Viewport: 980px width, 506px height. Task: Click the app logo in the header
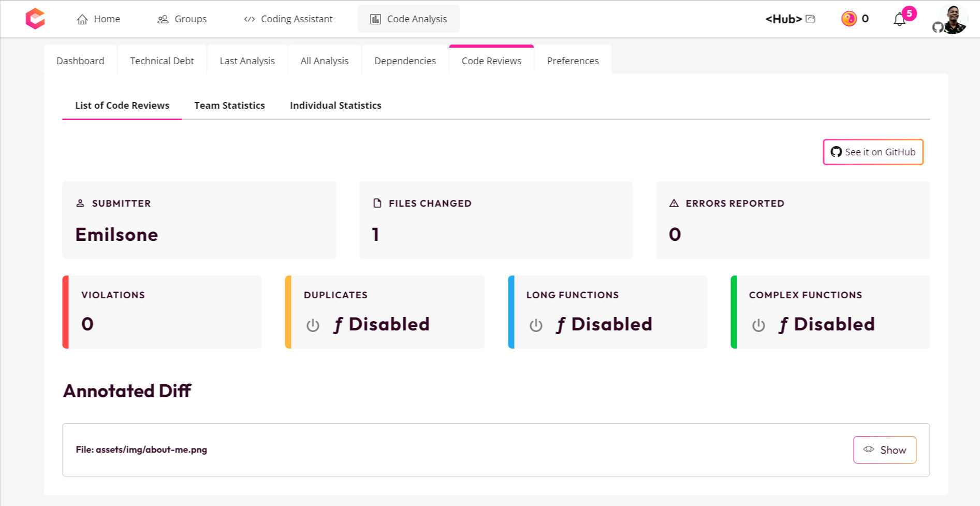pyautogui.click(x=35, y=19)
